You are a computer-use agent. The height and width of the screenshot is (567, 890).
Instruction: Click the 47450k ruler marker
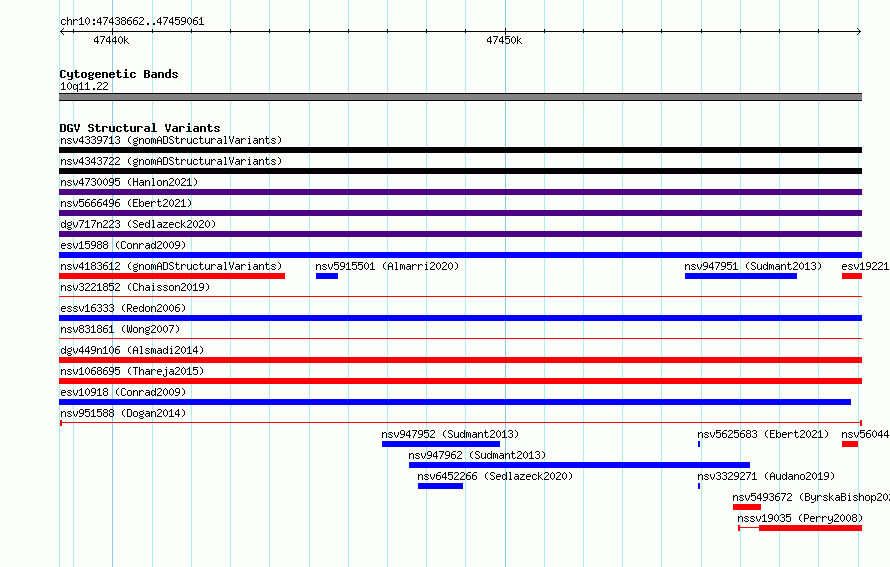(x=504, y=40)
